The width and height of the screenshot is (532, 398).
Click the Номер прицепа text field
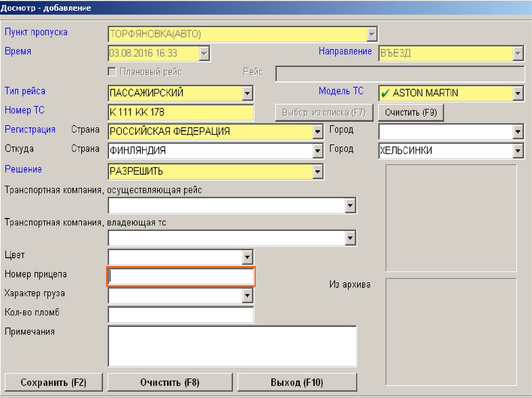181,277
